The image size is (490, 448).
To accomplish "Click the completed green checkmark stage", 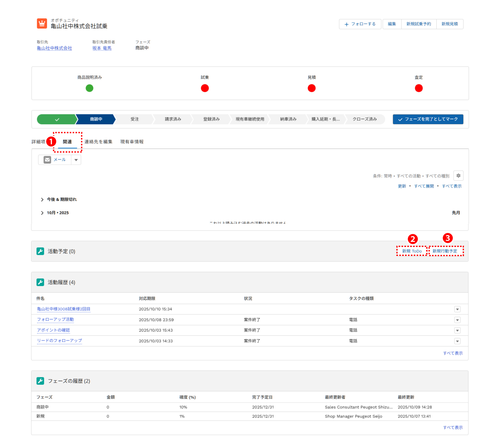I will click(x=57, y=119).
